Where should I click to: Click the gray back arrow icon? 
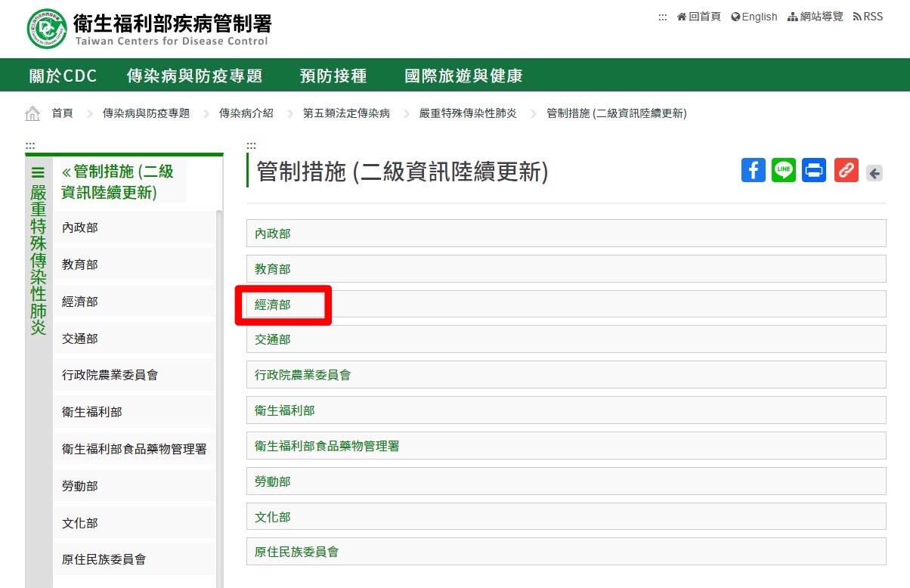[x=874, y=173]
